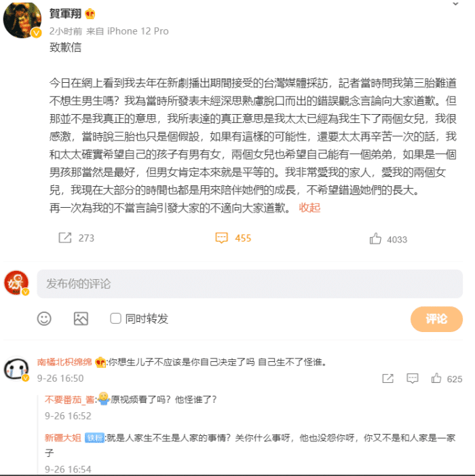
Task: Repost the first comment via share icon
Action: tap(387, 378)
